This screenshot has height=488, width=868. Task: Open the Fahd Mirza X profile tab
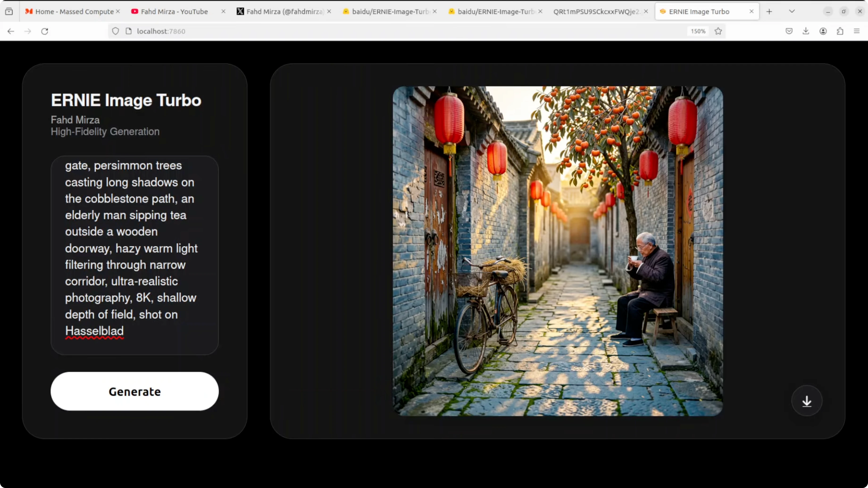tap(284, 12)
